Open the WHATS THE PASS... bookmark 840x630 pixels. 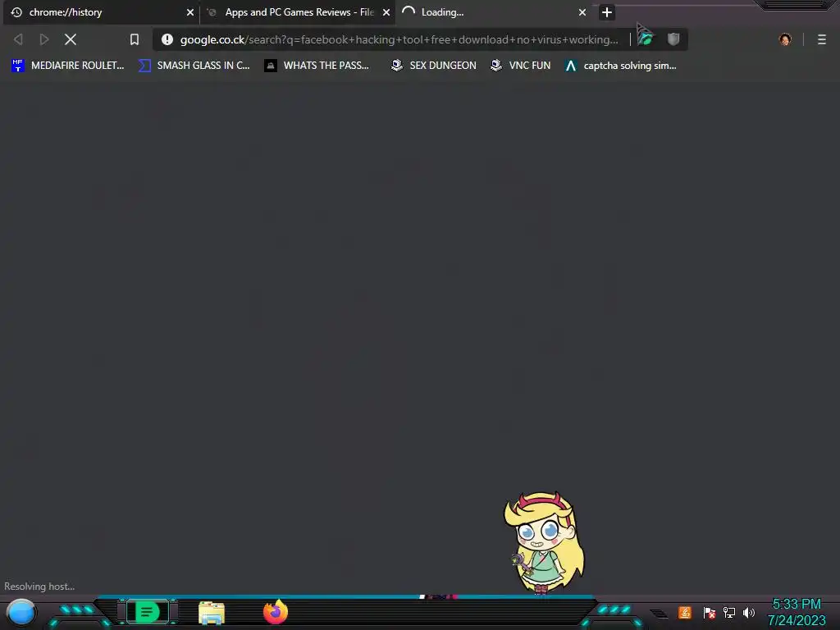point(317,66)
